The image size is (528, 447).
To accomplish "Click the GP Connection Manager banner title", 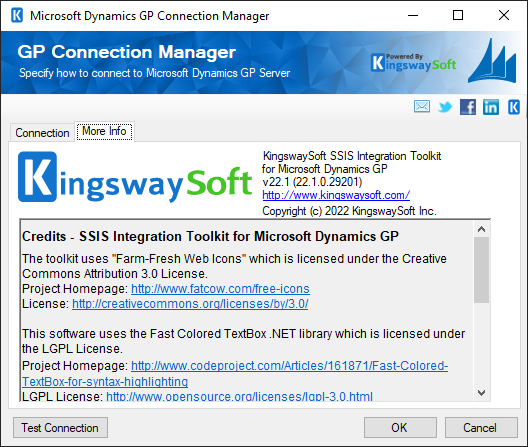I will tap(127, 52).
